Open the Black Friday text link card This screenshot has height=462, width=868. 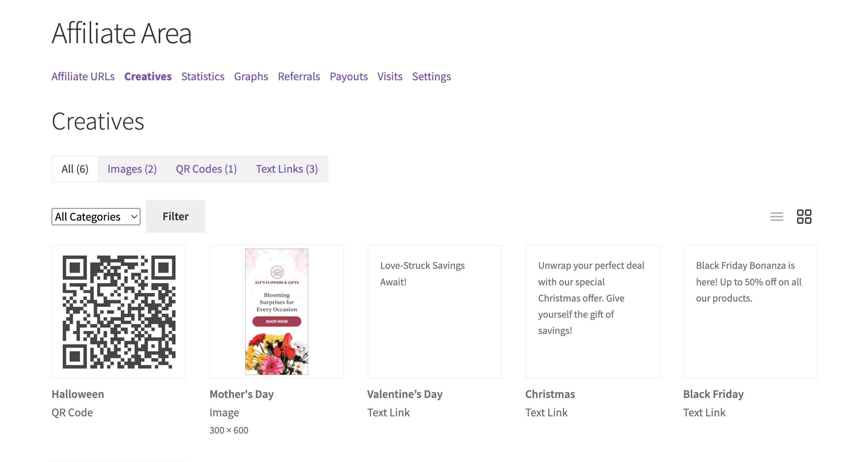[751, 312]
